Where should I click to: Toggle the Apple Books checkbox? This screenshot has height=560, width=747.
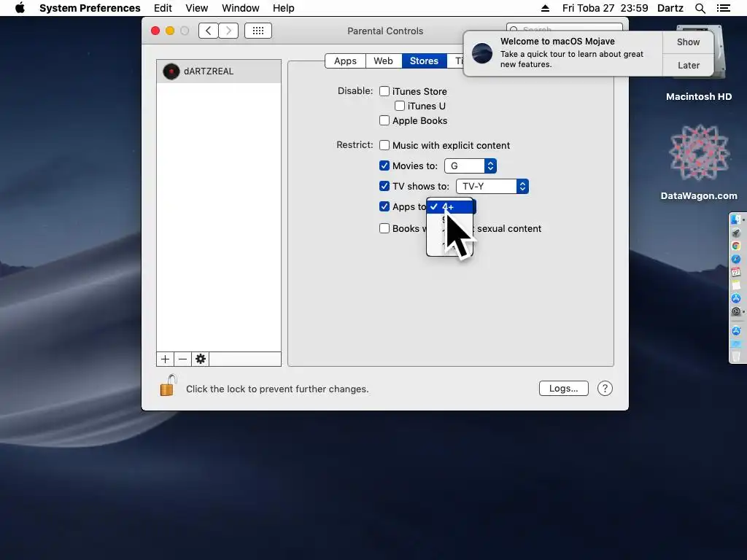point(384,120)
